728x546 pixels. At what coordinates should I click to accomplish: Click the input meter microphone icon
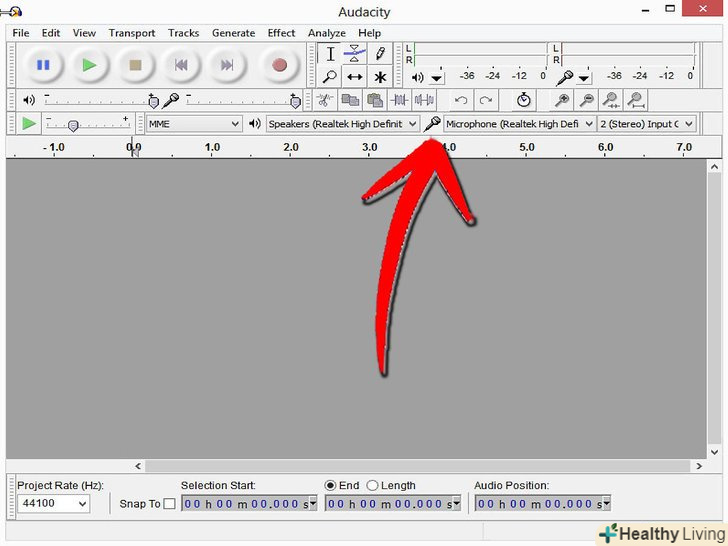(565, 78)
